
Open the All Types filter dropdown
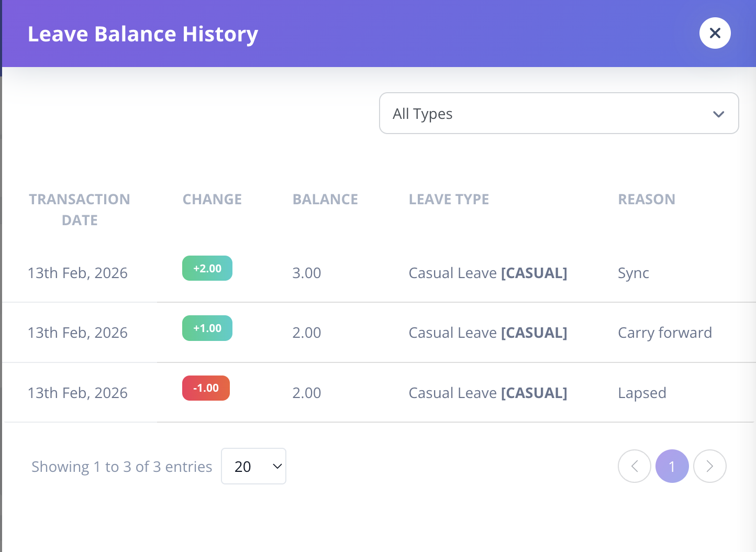pyautogui.click(x=559, y=113)
